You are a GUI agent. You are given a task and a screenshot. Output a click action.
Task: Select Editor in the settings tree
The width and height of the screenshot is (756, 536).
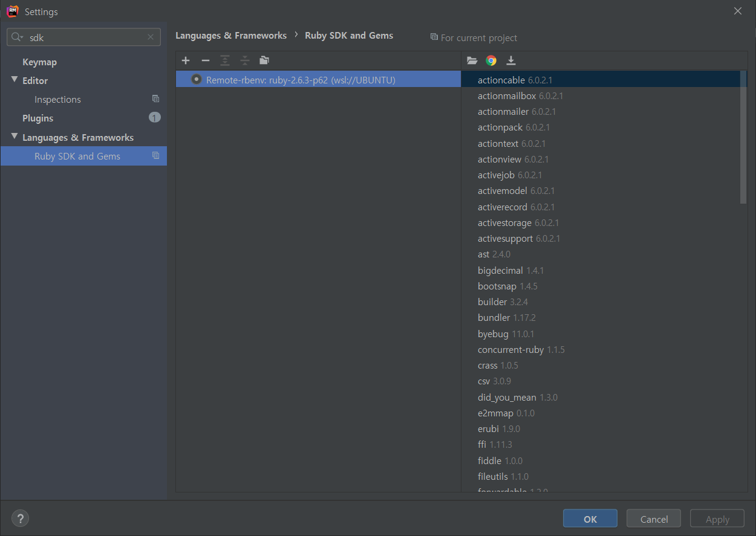pos(35,81)
